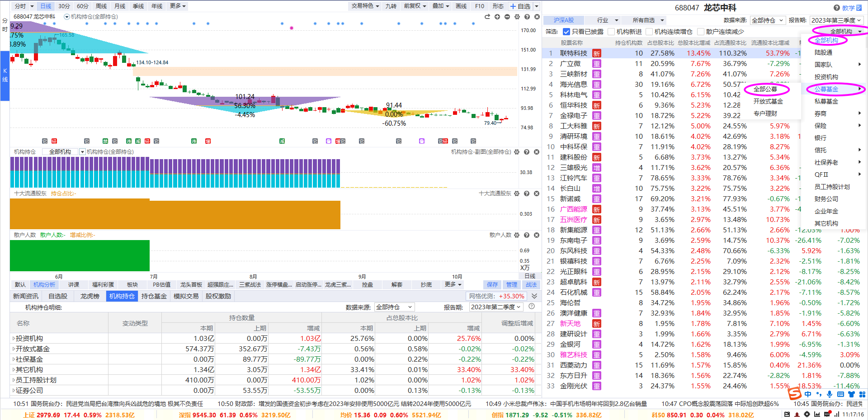Click 持仓机构数 column header
The width and height of the screenshot is (868, 420).
[628, 42]
